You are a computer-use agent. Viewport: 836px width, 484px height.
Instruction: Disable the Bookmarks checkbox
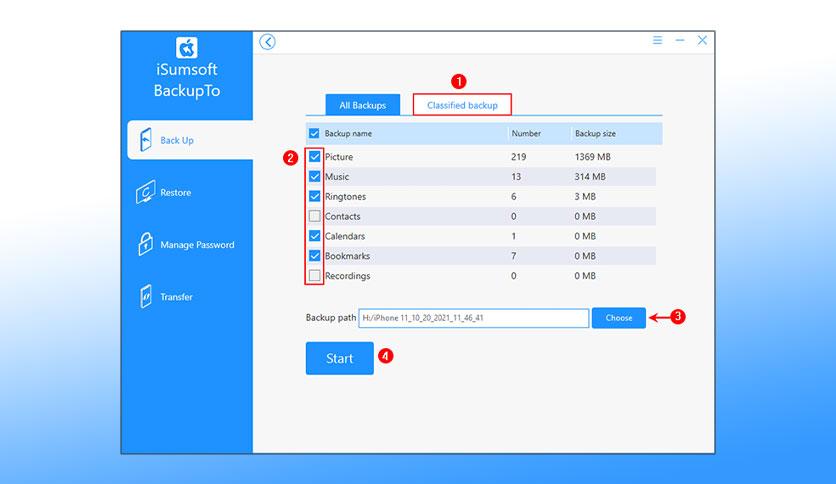pos(315,256)
